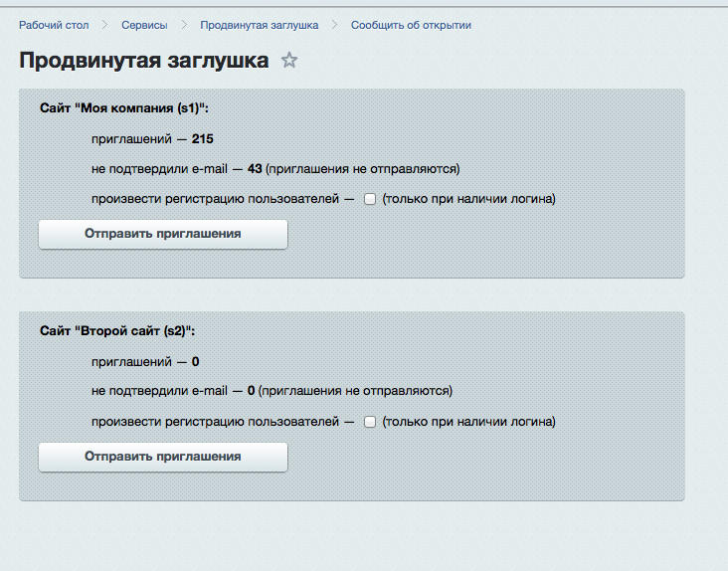Image resolution: width=728 pixels, height=571 pixels.
Task: Send invitations for Моя компания (s1)
Action: coord(163,234)
